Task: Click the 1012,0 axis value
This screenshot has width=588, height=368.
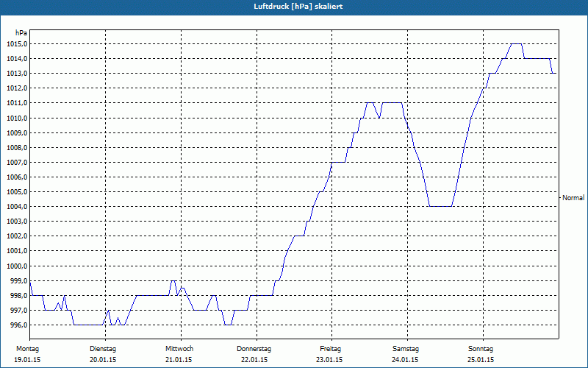Action: (17, 88)
